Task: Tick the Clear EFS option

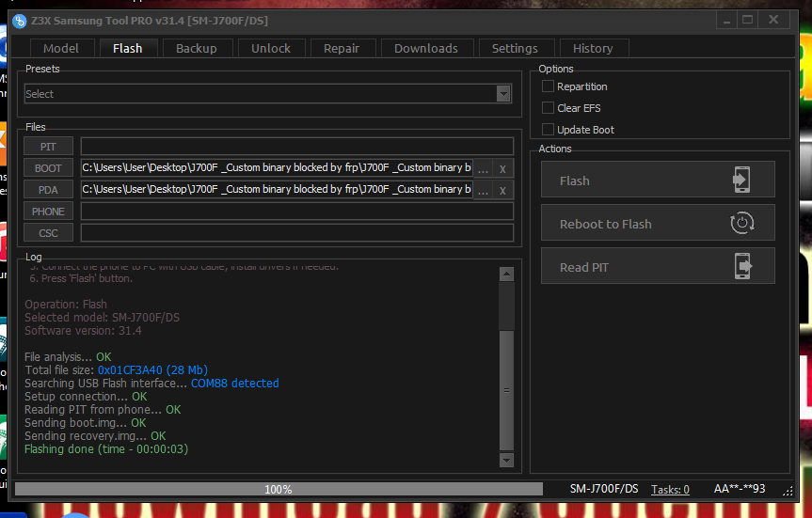Action: (548, 107)
